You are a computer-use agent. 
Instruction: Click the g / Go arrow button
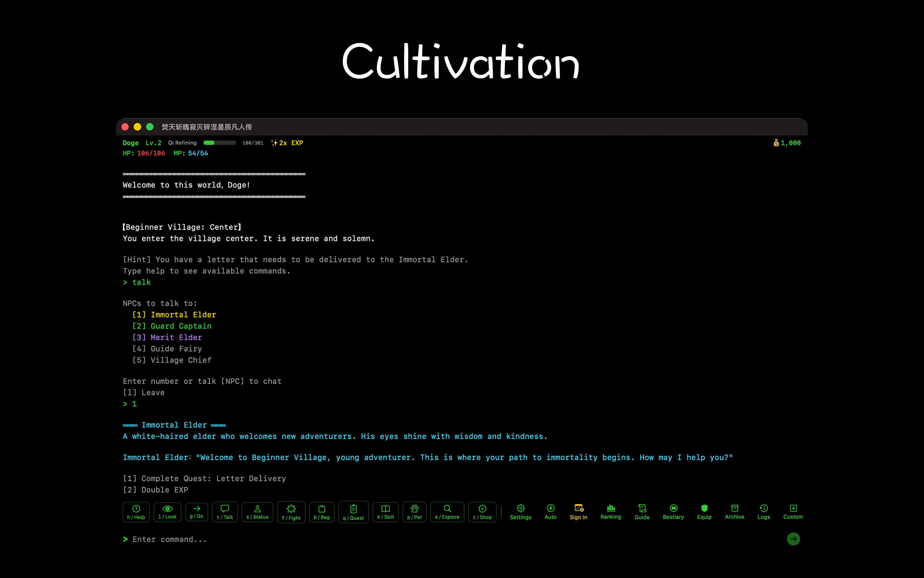point(197,512)
